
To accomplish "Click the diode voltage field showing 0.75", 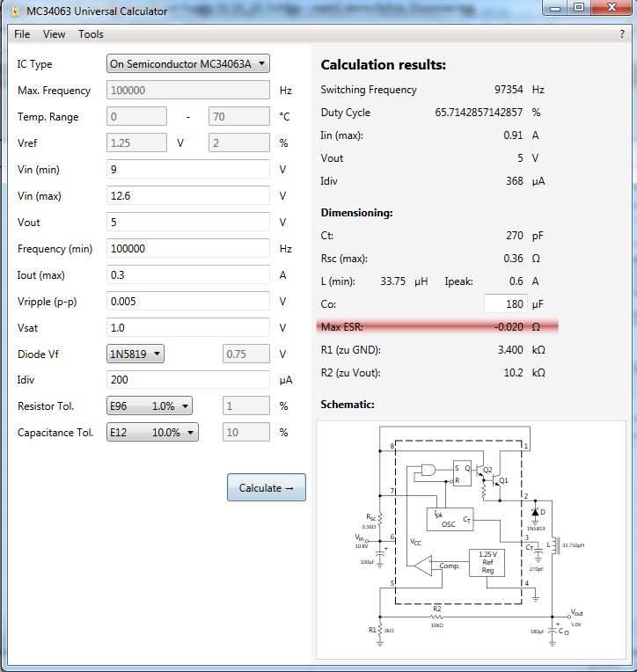I will click(246, 354).
